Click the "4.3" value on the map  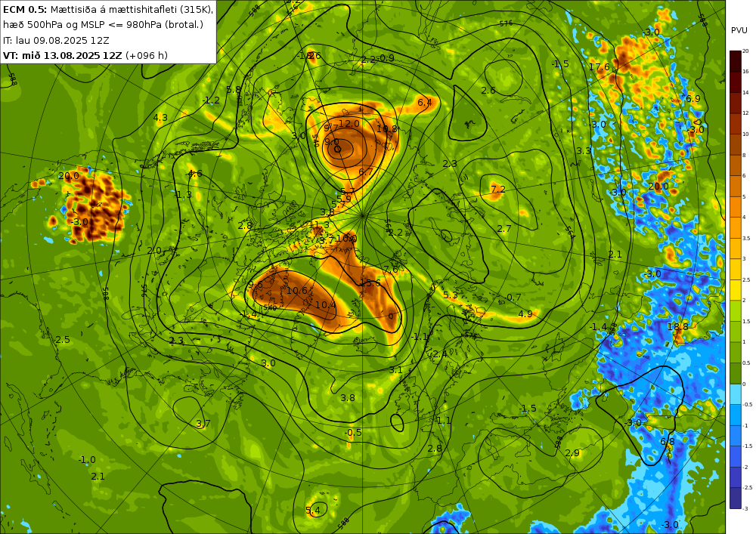point(160,118)
